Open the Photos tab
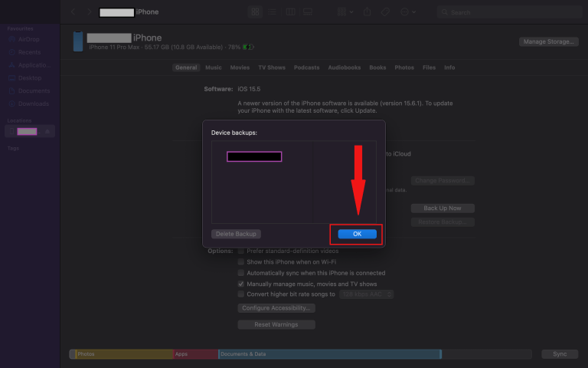 tap(404, 67)
